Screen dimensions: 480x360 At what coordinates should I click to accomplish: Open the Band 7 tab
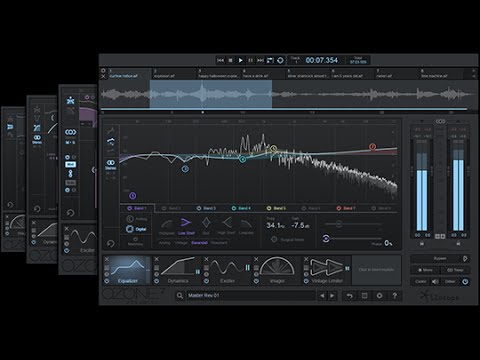tap(346, 208)
